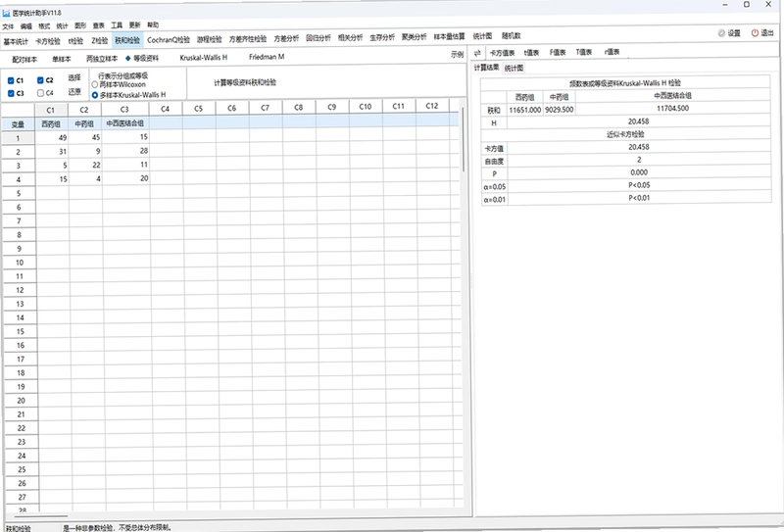
Task: Open the r值表 lookup table
Action: [612, 52]
